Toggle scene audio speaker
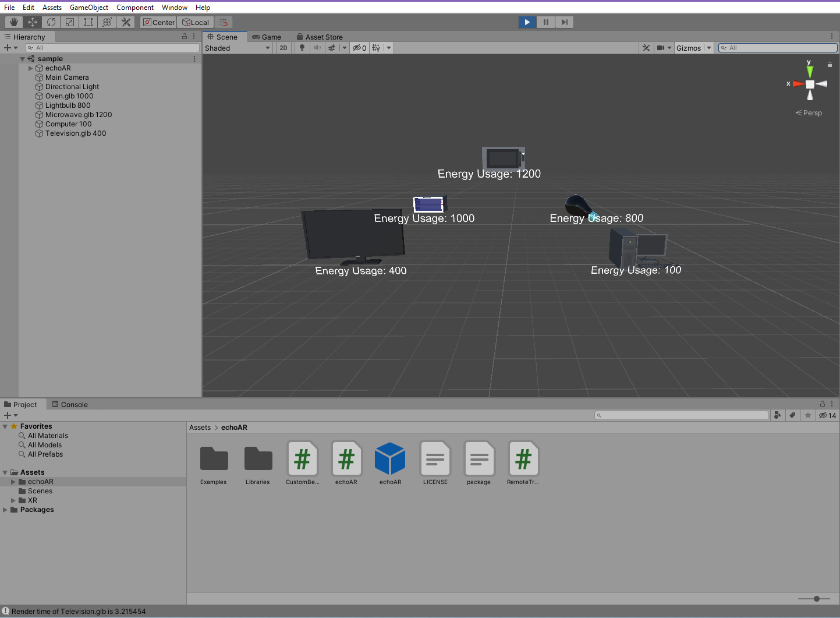 [317, 48]
